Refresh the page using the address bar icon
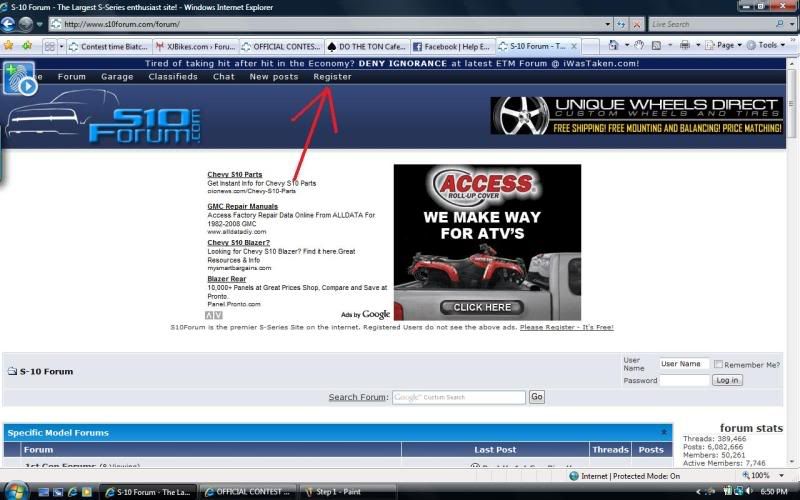 click(621, 24)
